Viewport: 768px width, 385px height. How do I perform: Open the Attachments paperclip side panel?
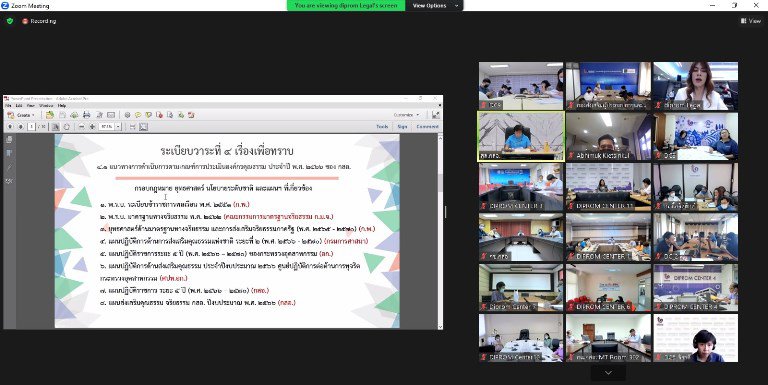point(9,167)
